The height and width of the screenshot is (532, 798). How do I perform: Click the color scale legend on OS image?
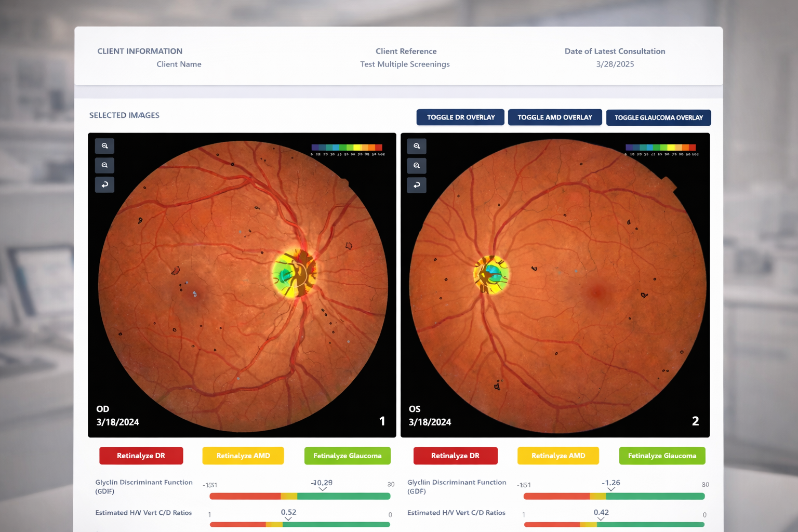pos(660,147)
